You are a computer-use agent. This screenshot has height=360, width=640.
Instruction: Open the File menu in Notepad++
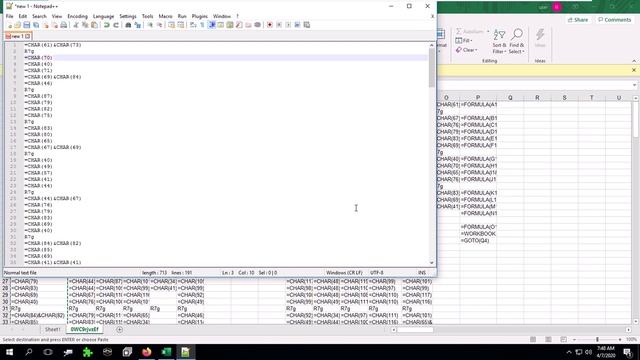9,16
